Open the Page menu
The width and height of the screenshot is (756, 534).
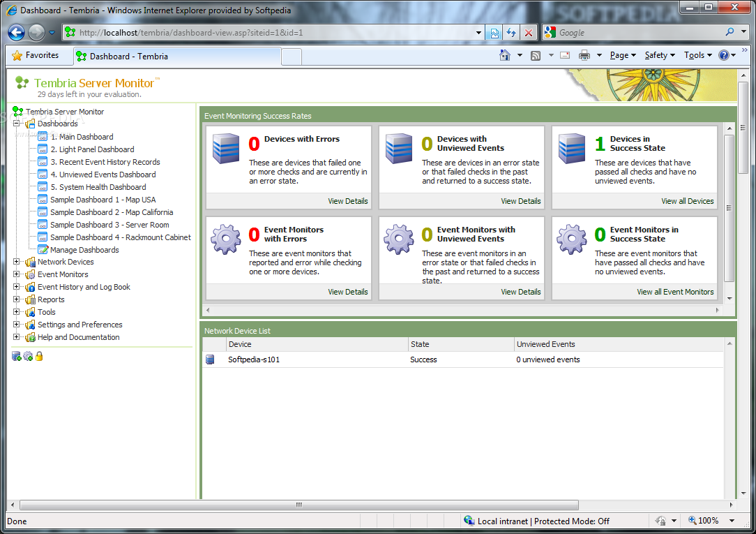[x=623, y=55]
